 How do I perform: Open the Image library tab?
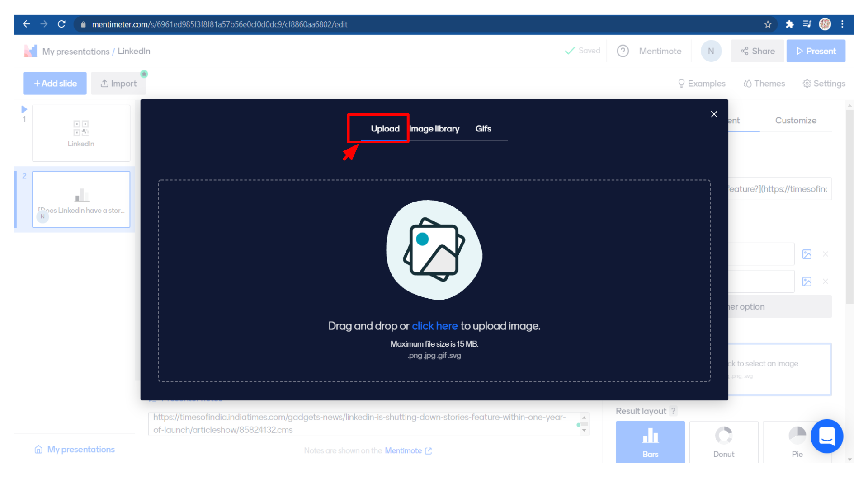434,129
